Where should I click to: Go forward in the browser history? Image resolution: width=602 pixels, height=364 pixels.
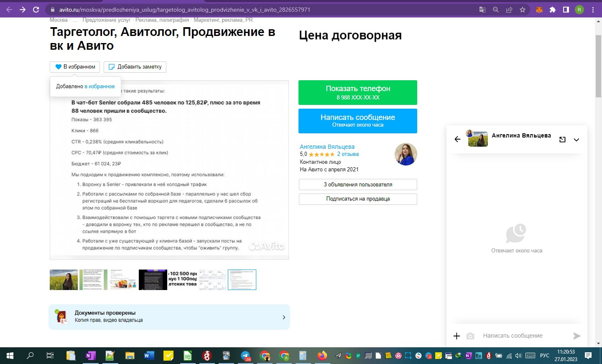coord(23,10)
